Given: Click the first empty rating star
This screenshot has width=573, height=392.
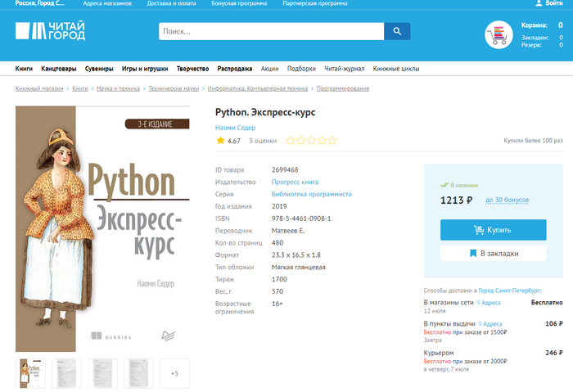Looking at the screenshot, I should [x=291, y=141].
